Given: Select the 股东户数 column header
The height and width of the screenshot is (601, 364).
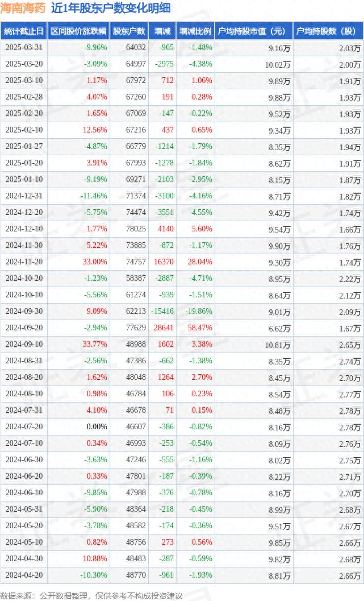Looking at the screenshot, I should (129, 31).
